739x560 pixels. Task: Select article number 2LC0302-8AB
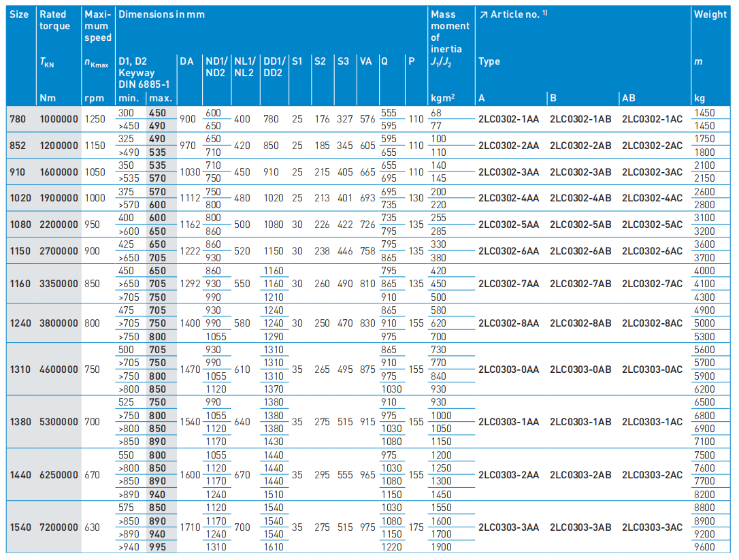tap(580, 323)
